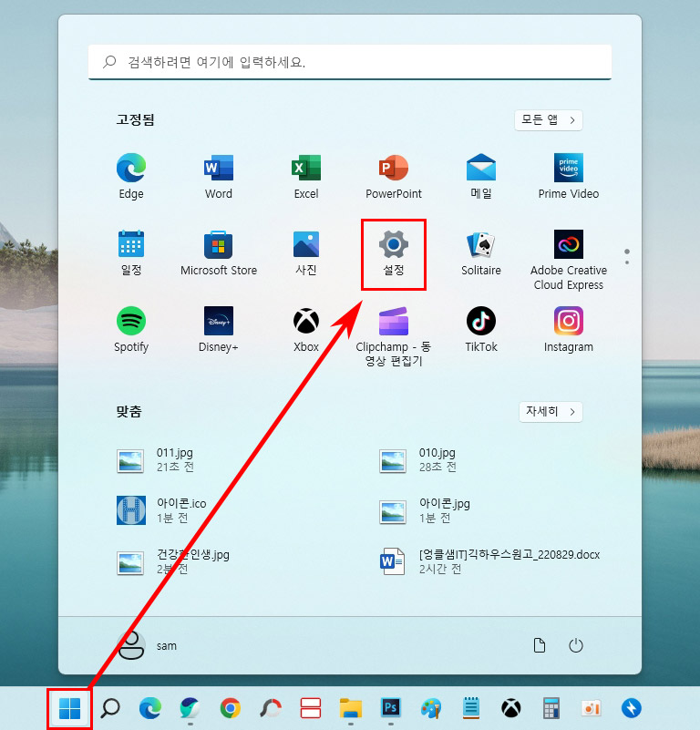The width and height of the screenshot is (700, 730).
Task: Launch Clipchamp video editor
Action: tap(394, 336)
